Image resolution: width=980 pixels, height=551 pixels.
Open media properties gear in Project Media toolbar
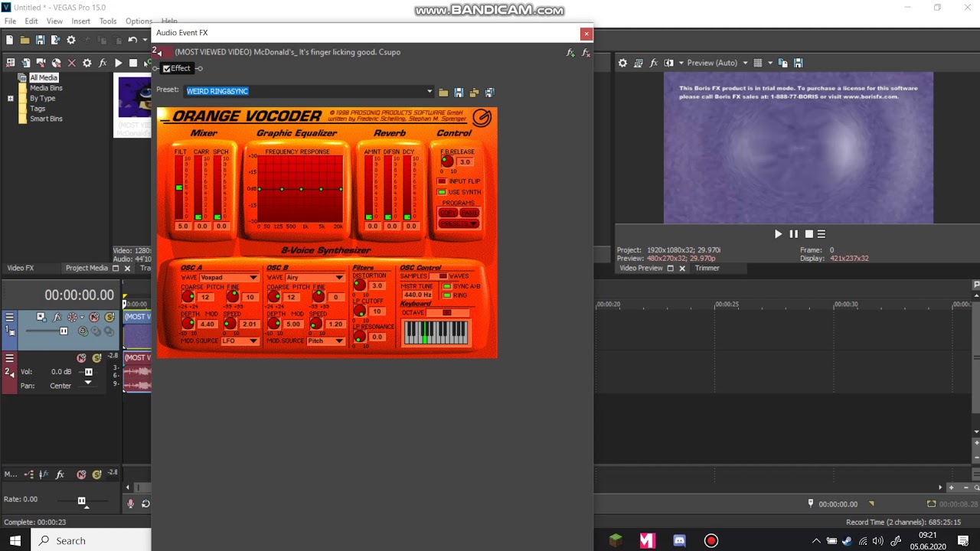click(87, 63)
